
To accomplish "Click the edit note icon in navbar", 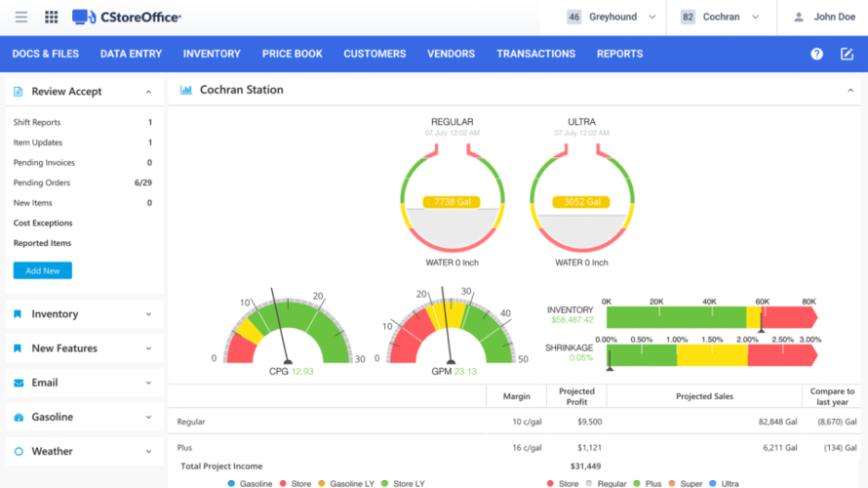I will [847, 55].
